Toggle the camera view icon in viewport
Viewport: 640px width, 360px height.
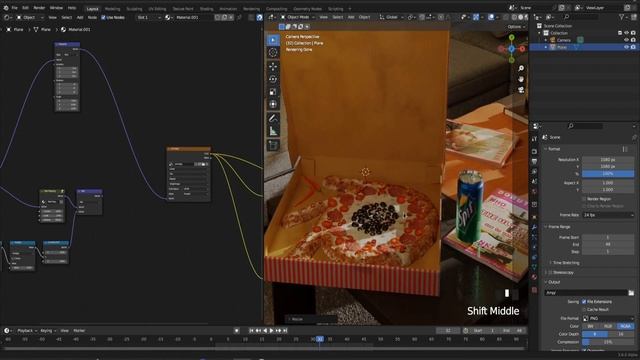click(x=521, y=90)
